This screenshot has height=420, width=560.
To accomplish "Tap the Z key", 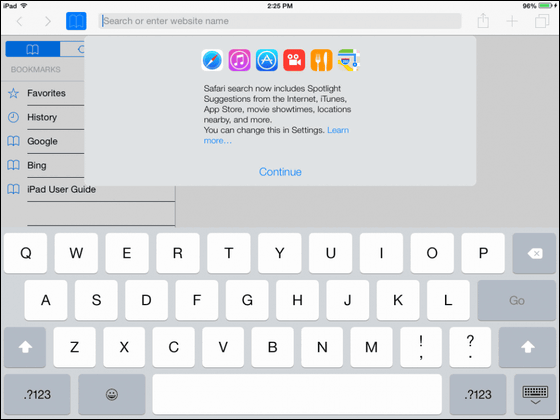I will tap(75, 347).
